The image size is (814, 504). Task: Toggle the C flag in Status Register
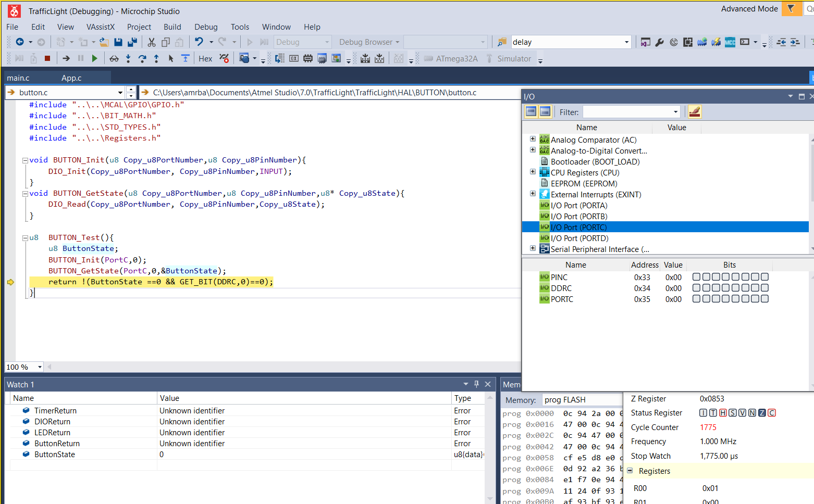tap(772, 413)
